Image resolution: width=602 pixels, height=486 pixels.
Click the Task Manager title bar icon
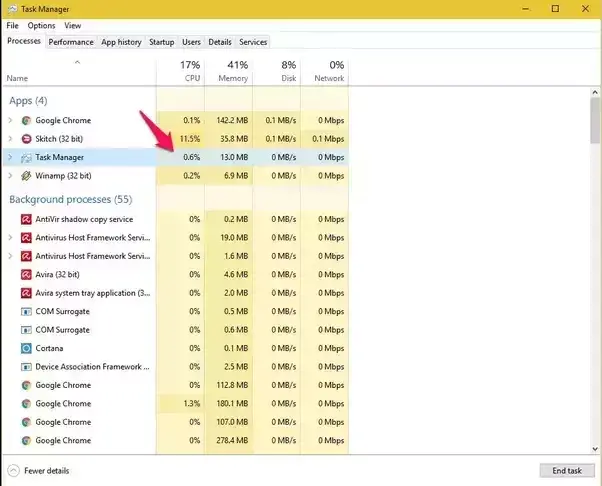12,9
